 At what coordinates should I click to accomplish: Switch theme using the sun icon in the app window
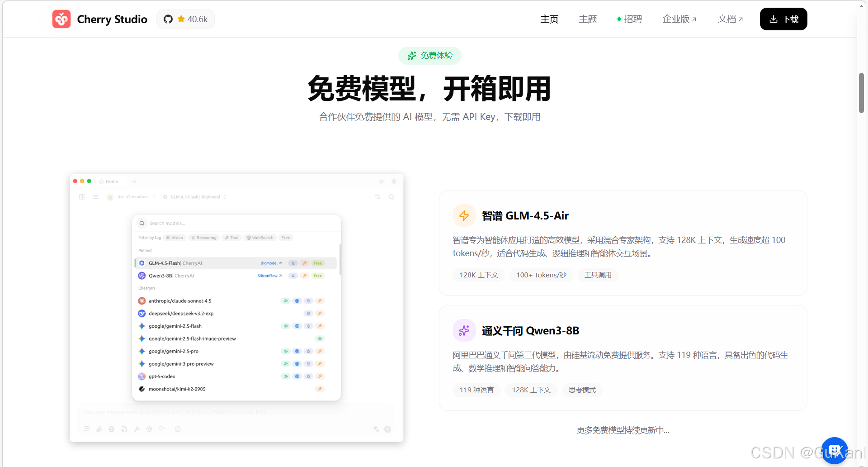pos(382,181)
